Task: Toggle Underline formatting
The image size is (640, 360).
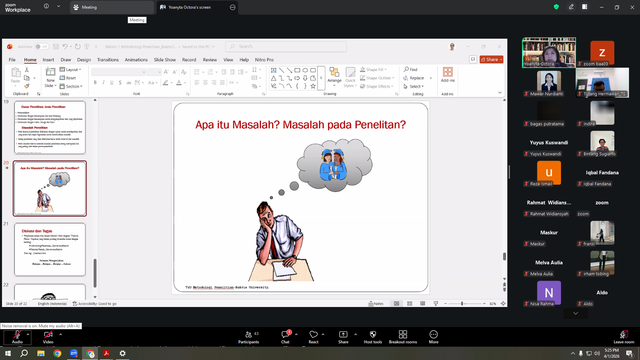Action: [x=111, y=83]
